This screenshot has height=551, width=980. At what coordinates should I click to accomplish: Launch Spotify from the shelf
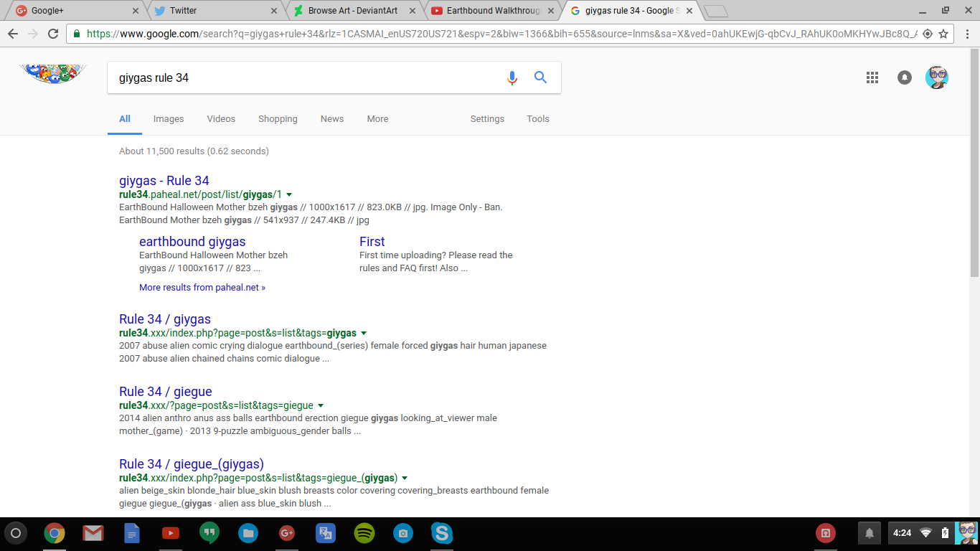point(364,533)
